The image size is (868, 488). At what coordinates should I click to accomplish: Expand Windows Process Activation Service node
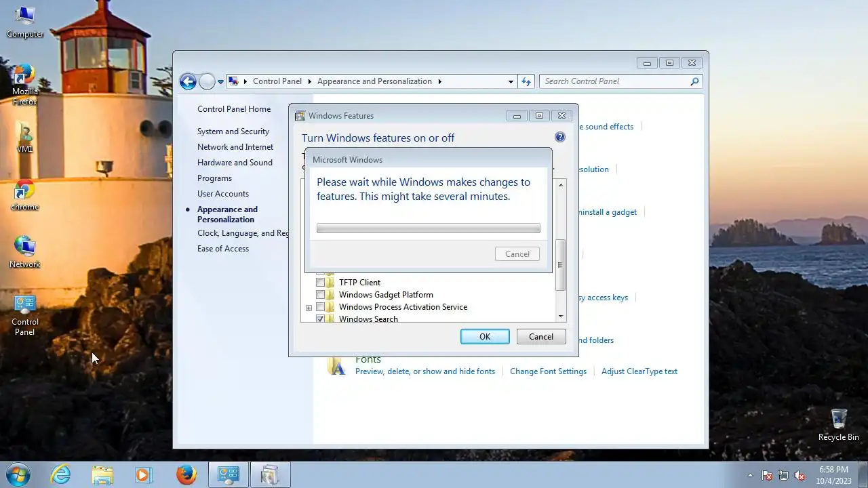coord(309,308)
